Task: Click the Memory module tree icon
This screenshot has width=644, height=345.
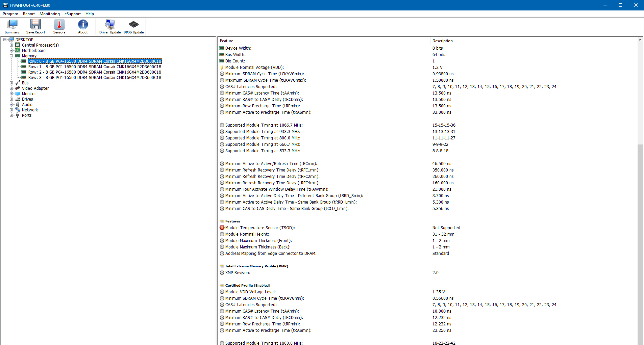Action: [x=18, y=56]
